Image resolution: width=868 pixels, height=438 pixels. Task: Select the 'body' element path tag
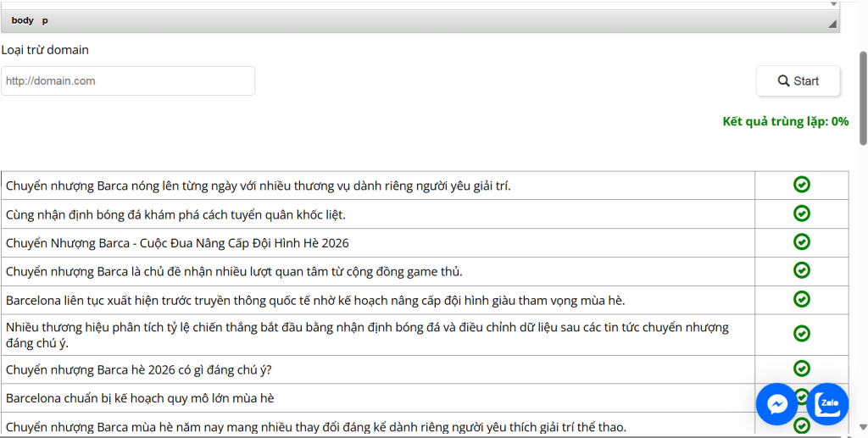[23, 20]
